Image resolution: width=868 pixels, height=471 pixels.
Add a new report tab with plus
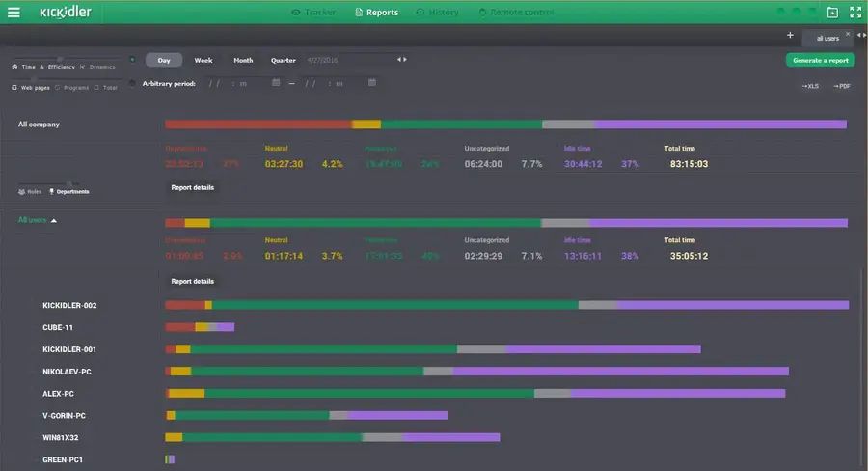(790, 36)
